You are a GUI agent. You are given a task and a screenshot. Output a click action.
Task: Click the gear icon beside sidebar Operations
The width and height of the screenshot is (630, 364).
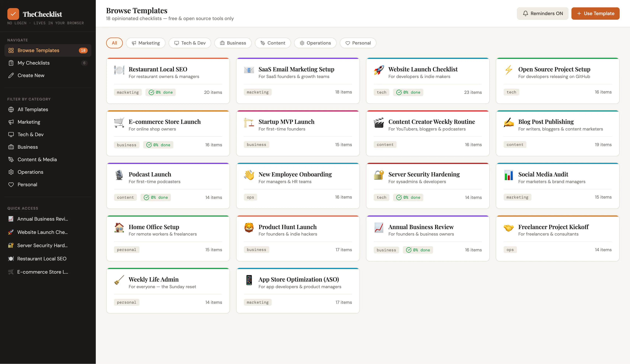pos(11,172)
